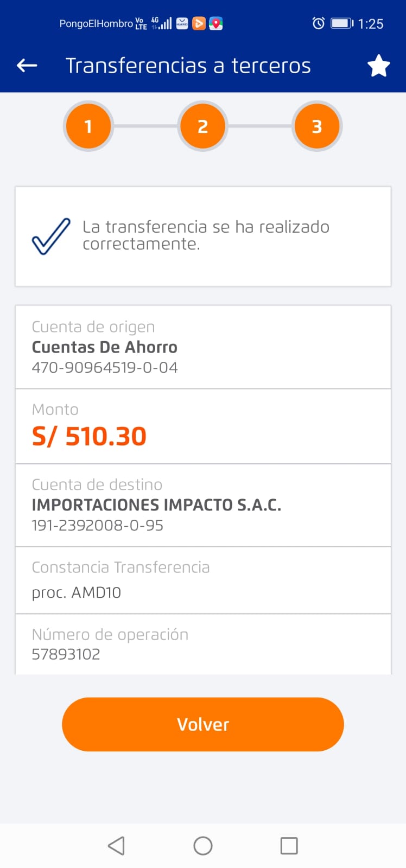Screen dimensions: 406x868
Task: Select step 3 circle
Action: click(317, 126)
